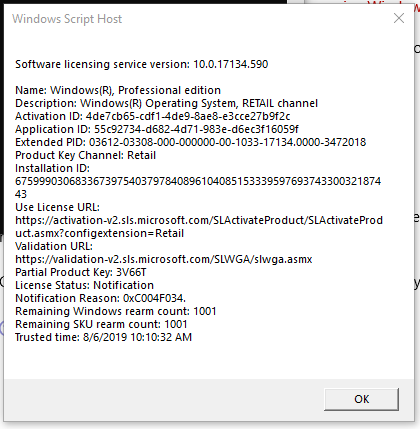The height and width of the screenshot is (429, 420).
Task: Click the 'uct.asmx?configextension=Retail' line
Action: (x=100, y=233)
